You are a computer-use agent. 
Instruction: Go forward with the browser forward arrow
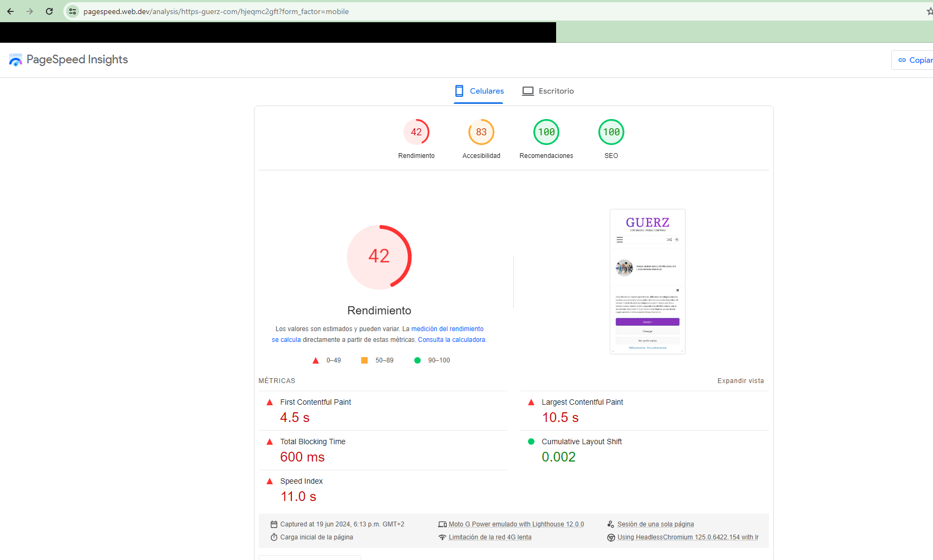(x=30, y=11)
